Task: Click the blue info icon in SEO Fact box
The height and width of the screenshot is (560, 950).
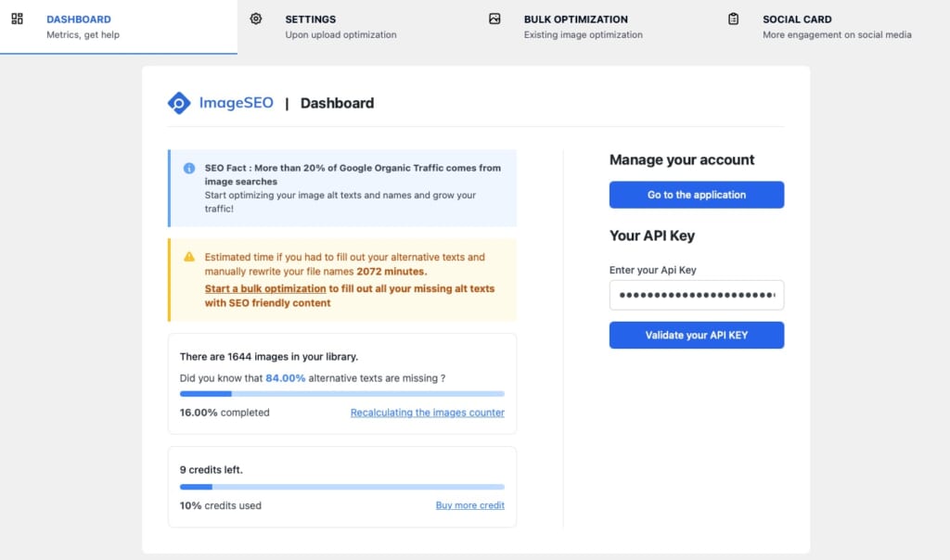Action: [189, 169]
